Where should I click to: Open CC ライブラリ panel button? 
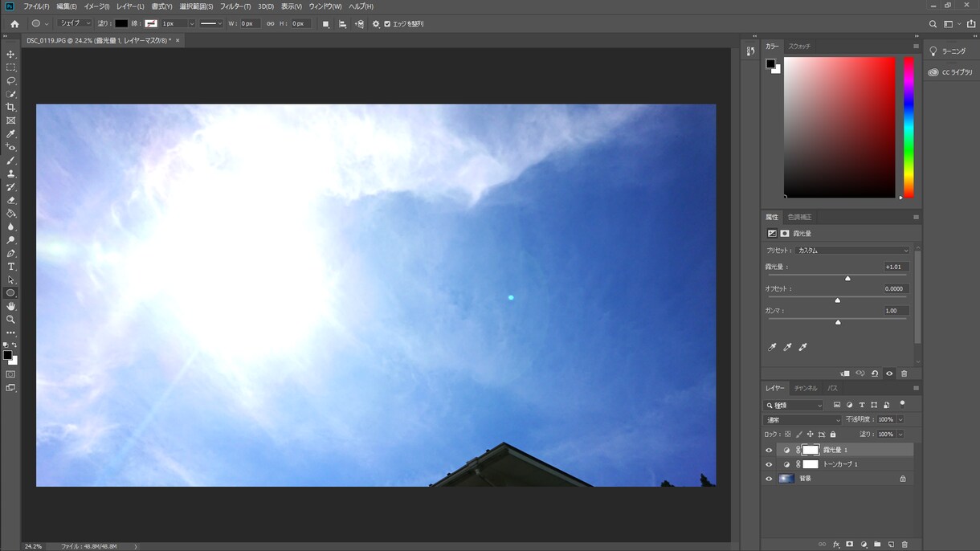949,72
